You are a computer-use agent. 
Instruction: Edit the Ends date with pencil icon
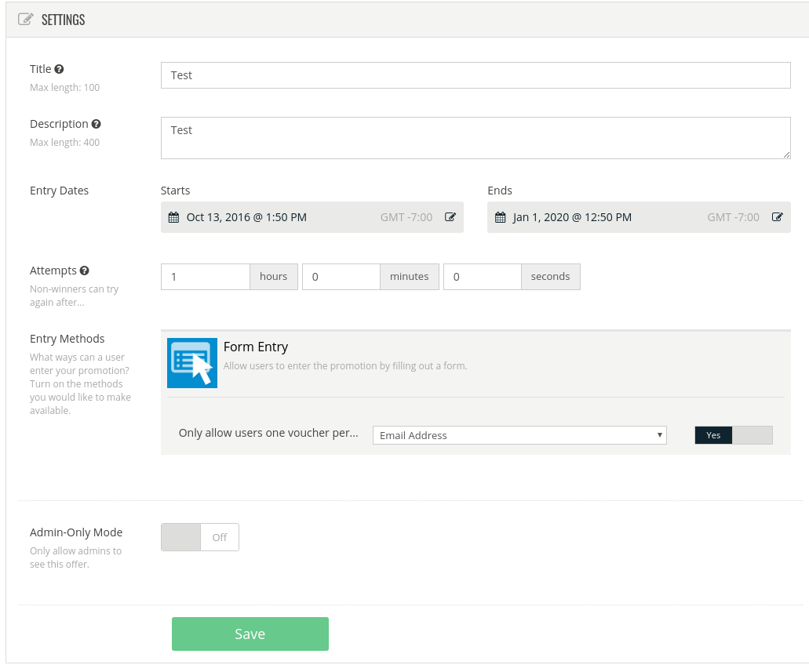point(777,217)
